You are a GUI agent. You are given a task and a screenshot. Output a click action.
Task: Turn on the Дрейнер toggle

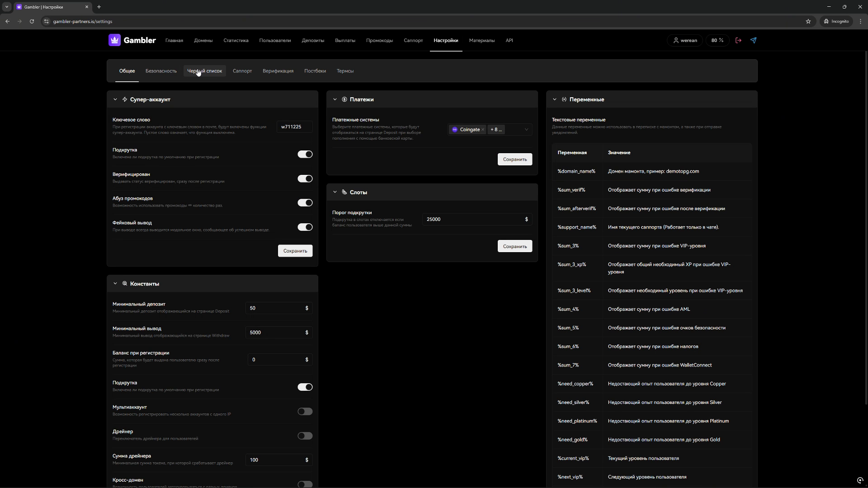[305, 436]
